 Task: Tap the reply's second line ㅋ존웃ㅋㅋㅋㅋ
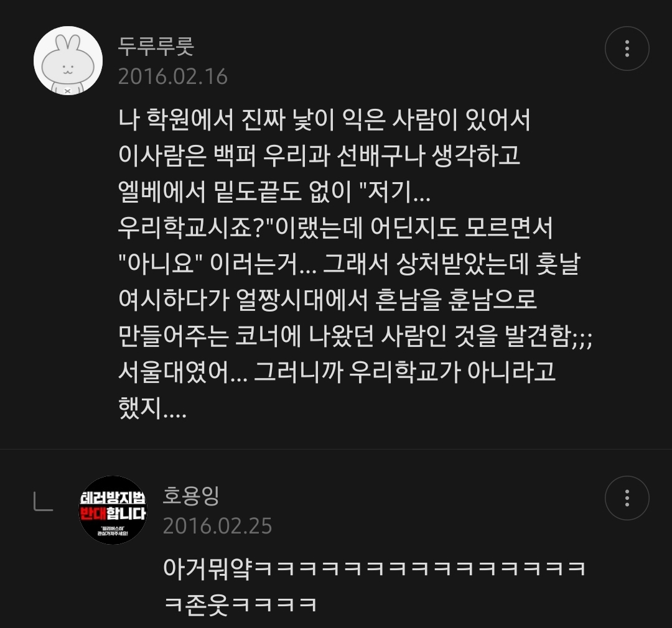[240, 604]
